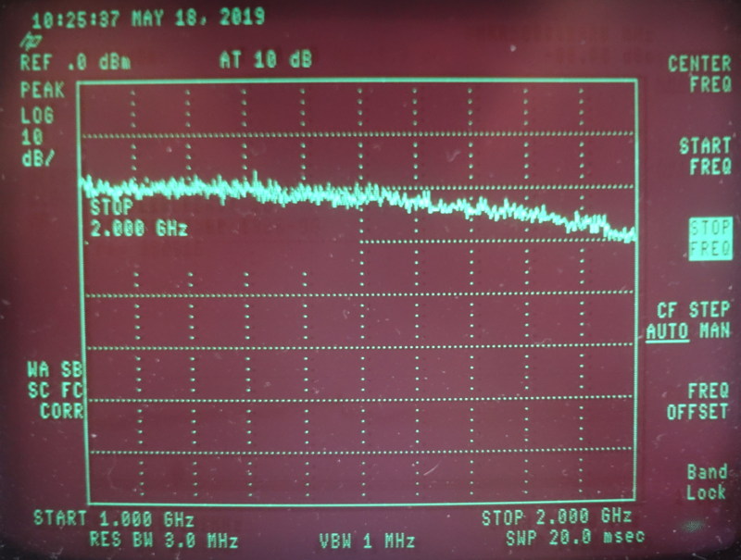This screenshot has width=741, height=560.
Task: Open the FREQ OFFSET softkey
Action: [x=697, y=402]
